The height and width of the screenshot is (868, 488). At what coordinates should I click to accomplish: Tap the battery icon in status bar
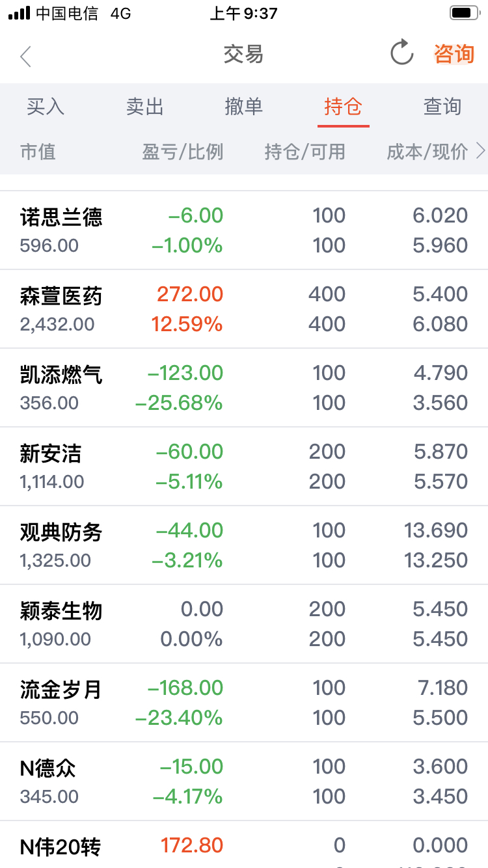465,13
